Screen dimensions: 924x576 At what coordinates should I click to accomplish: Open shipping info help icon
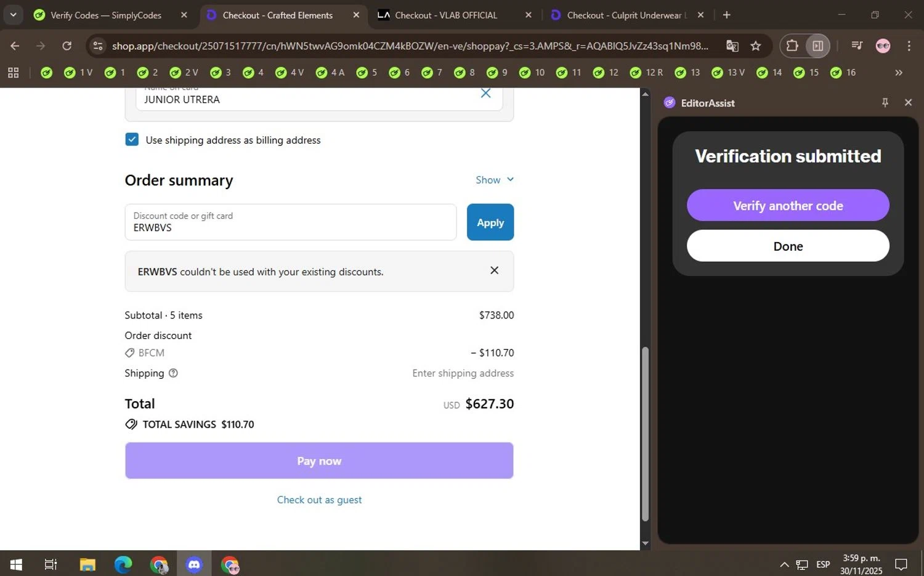173,373
